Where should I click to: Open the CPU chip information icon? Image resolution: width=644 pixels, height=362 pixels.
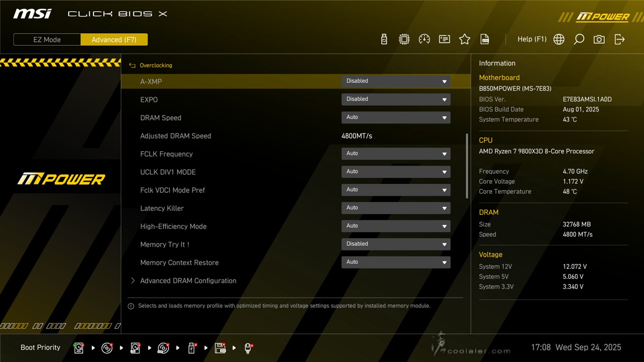coord(404,39)
